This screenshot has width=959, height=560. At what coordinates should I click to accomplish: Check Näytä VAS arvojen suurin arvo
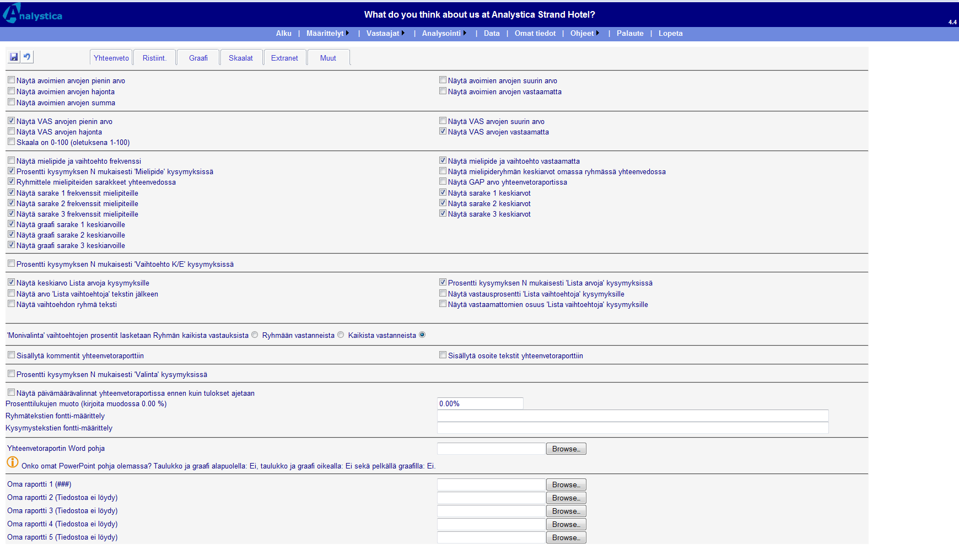443,121
